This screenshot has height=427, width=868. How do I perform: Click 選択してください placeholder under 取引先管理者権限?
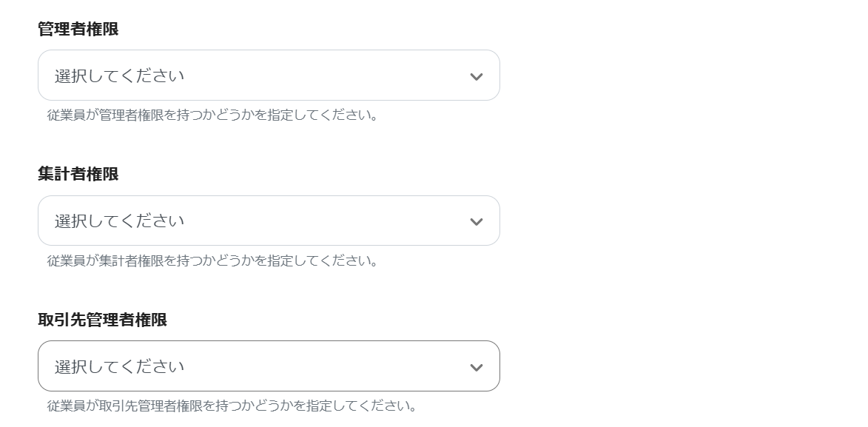119,366
